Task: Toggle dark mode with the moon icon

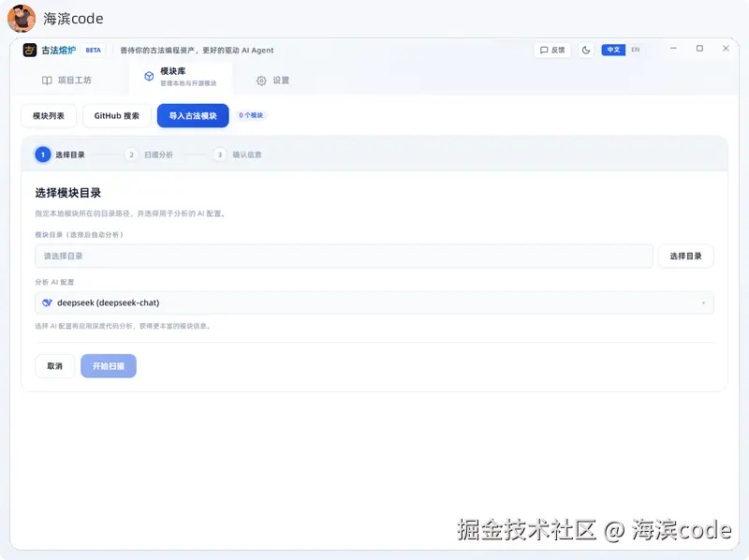Action: [584, 50]
